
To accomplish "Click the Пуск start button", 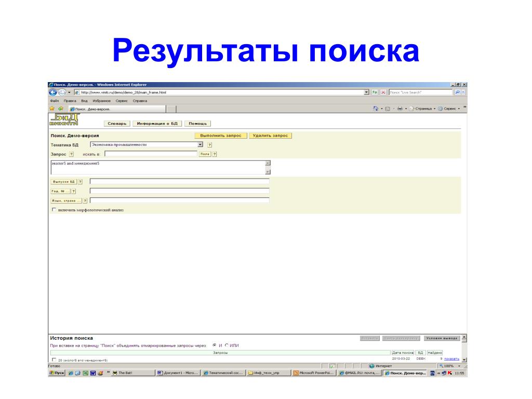I will pos(57,373).
